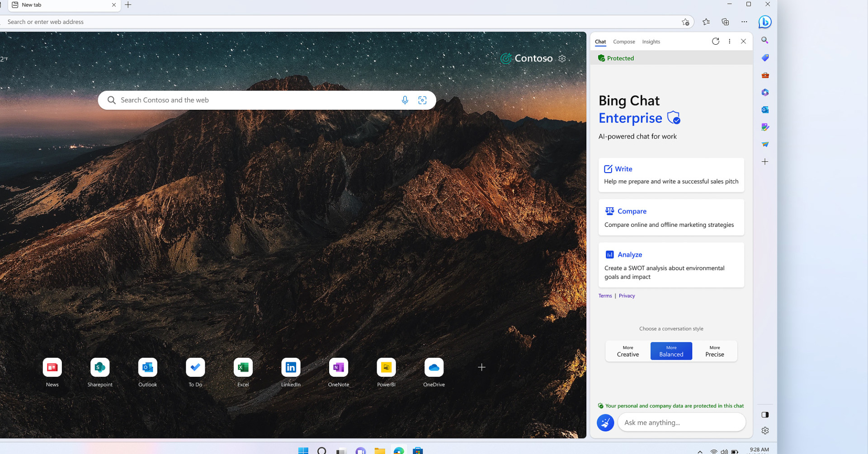Switch to the Insights tab
The height and width of the screenshot is (454, 868).
click(651, 42)
